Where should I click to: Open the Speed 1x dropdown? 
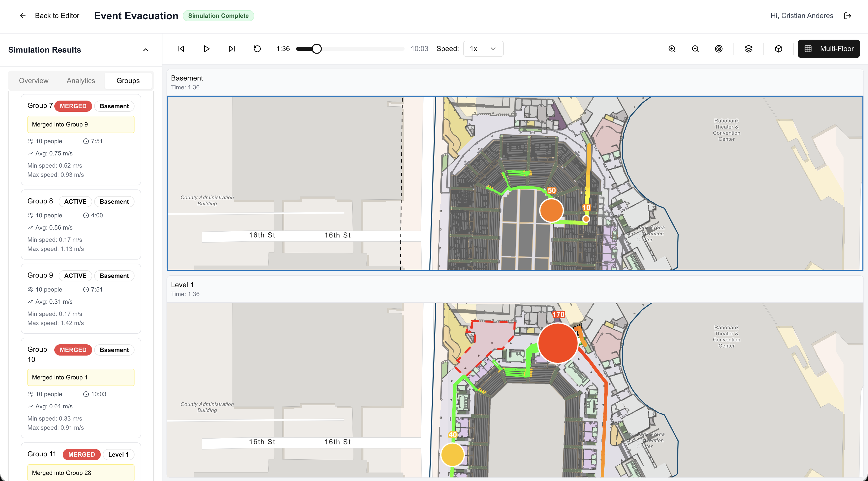[x=483, y=49]
